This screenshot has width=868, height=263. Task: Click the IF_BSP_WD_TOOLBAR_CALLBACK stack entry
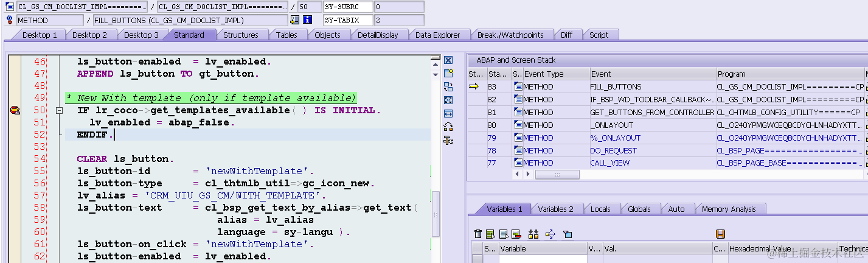click(652, 99)
